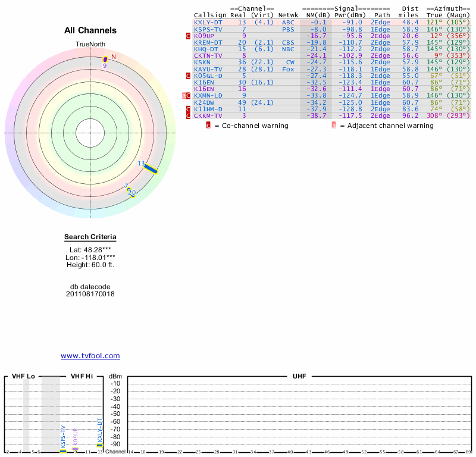The width and height of the screenshot is (476, 457).
Task: Select the CKTN-TV callsign in the table
Action: tap(208, 55)
